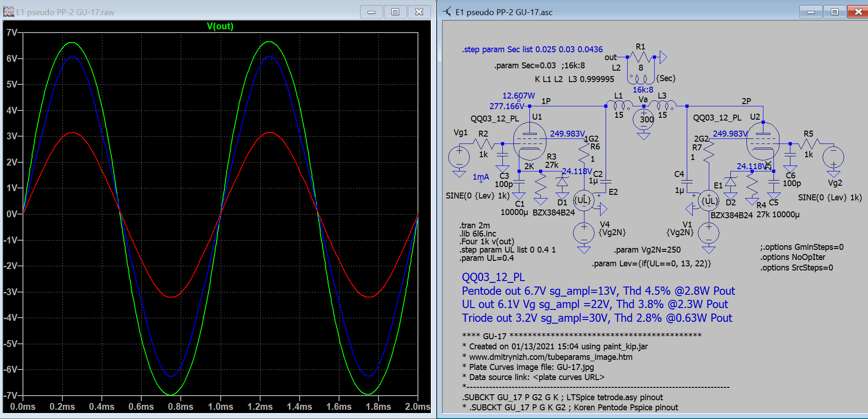Image resolution: width=868 pixels, height=419 pixels.
Task: Click the .step param Sec list directive
Action: (x=532, y=49)
